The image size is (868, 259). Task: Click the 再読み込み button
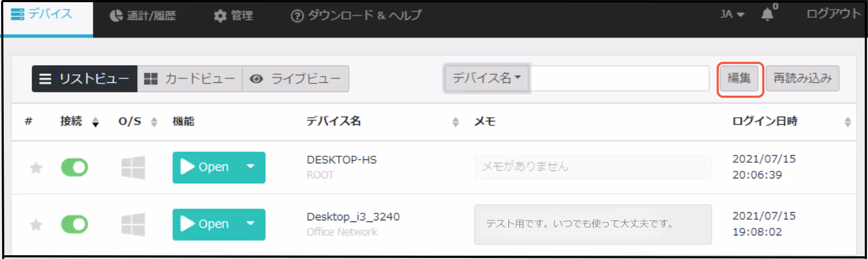pyautogui.click(x=803, y=78)
